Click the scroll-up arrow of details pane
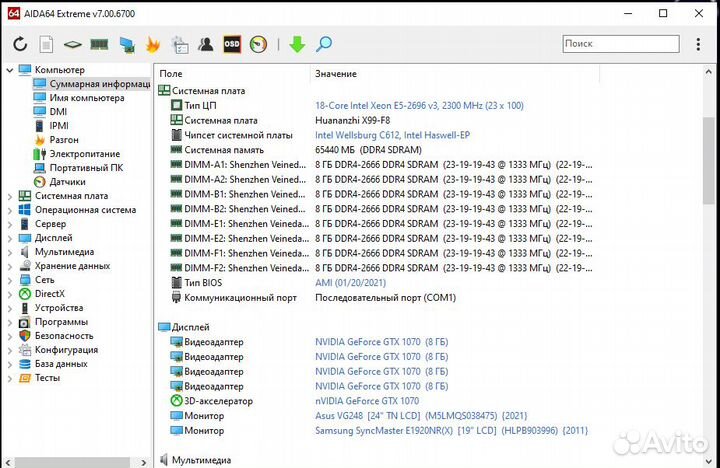This screenshot has height=468, width=720. coord(708,72)
